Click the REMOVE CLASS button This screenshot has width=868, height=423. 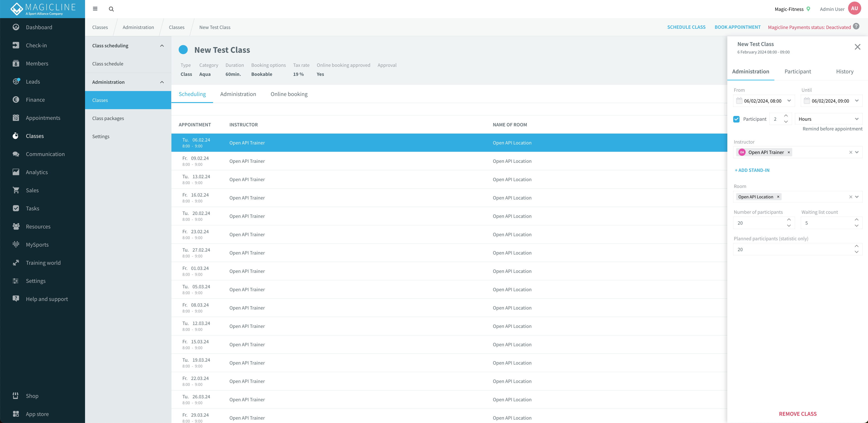(797, 413)
